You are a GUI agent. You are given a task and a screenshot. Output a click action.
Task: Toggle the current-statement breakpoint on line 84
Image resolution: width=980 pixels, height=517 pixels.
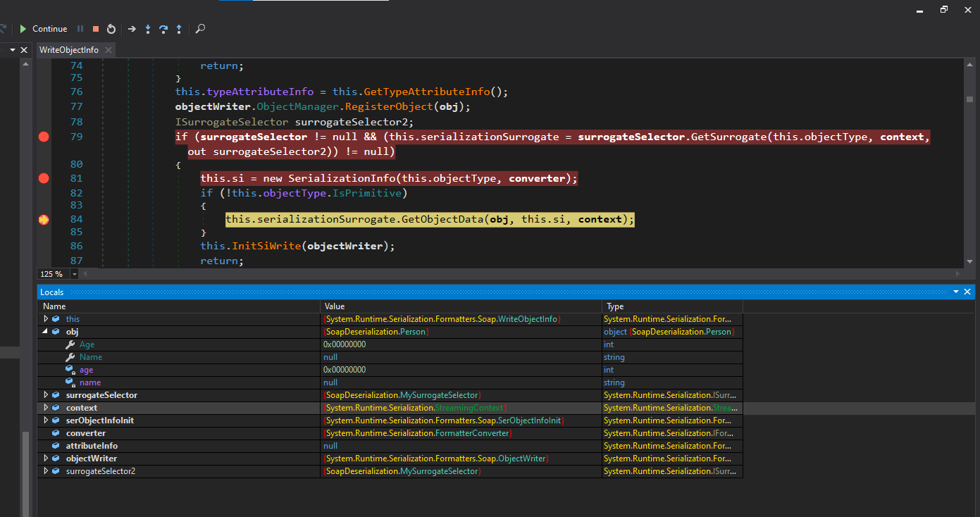(44, 220)
